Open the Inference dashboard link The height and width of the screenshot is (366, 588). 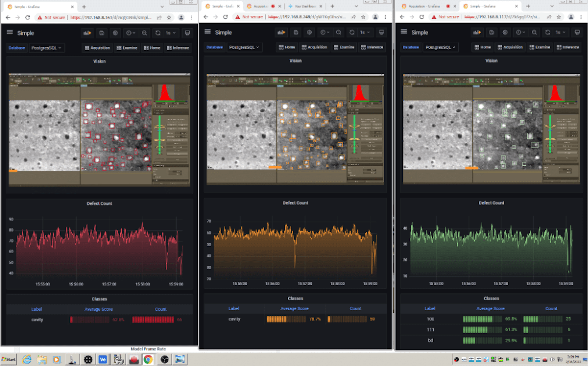tap(178, 48)
